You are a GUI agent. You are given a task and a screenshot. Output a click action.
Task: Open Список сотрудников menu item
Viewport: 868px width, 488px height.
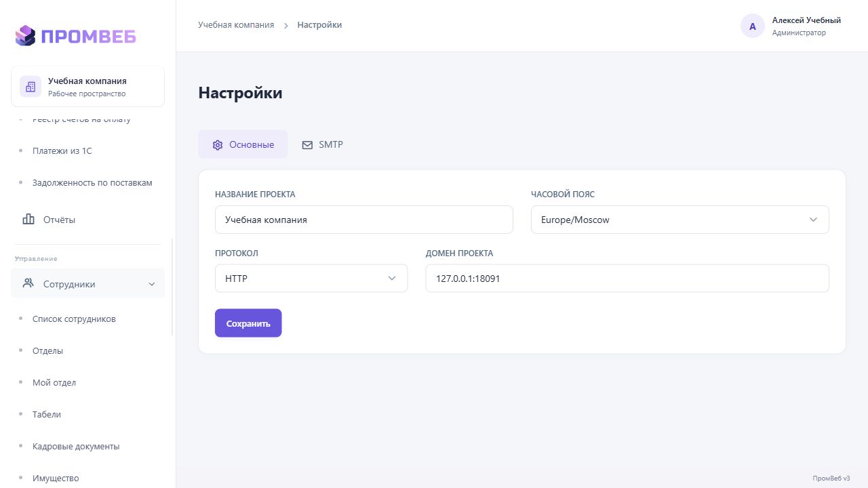(74, 319)
